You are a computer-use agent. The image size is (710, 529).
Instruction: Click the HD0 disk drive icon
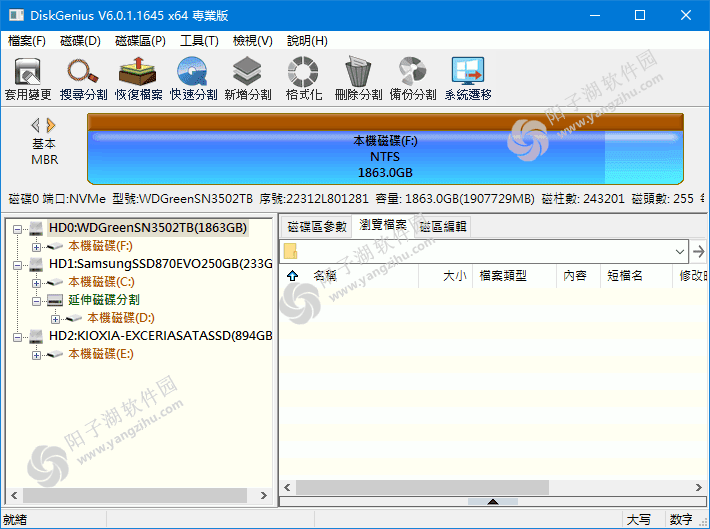pyautogui.click(x=36, y=228)
